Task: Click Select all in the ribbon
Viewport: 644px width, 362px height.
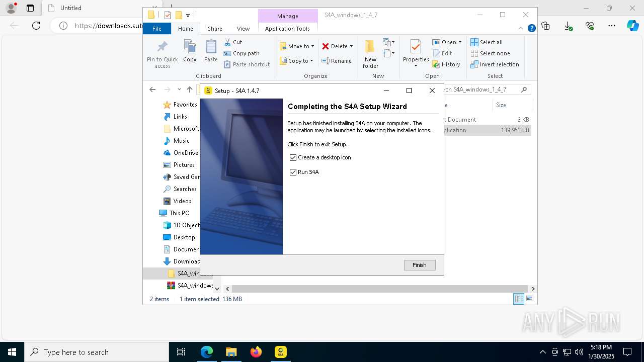Action: point(487,42)
